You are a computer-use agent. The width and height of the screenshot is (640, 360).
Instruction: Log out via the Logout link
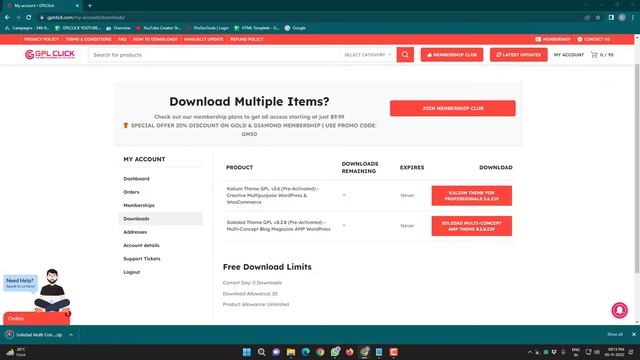pyautogui.click(x=132, y=272)
